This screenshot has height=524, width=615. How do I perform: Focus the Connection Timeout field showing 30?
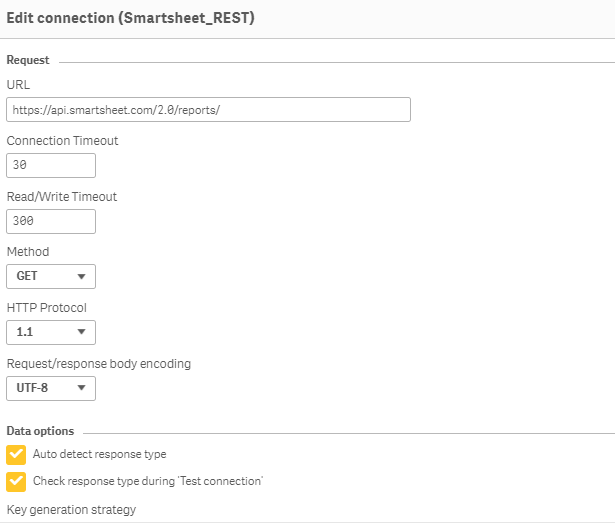51,166
